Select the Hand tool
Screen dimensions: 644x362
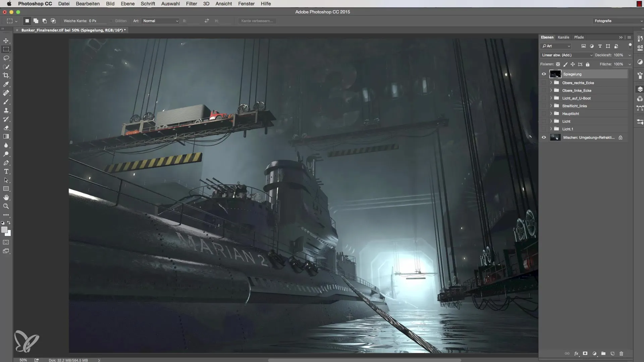click(x=6, y=197)
